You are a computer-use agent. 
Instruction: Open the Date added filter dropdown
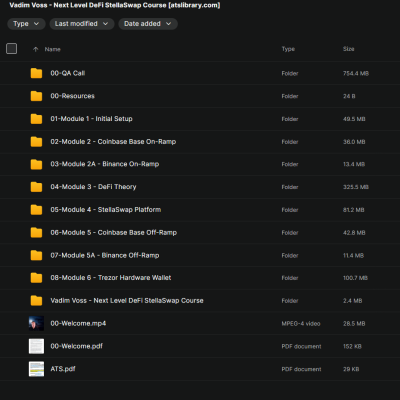click(148, 24)
